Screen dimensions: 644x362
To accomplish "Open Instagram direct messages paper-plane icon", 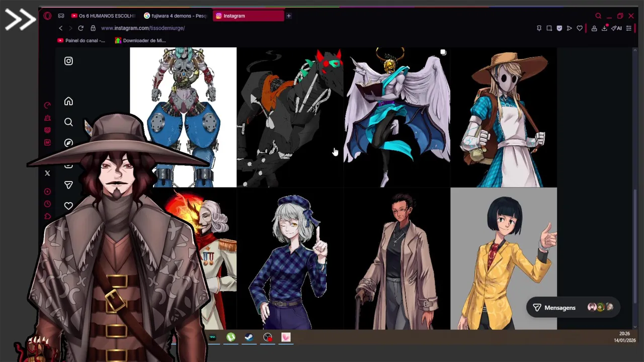I will pyautogui.click(x=68, y=185).
